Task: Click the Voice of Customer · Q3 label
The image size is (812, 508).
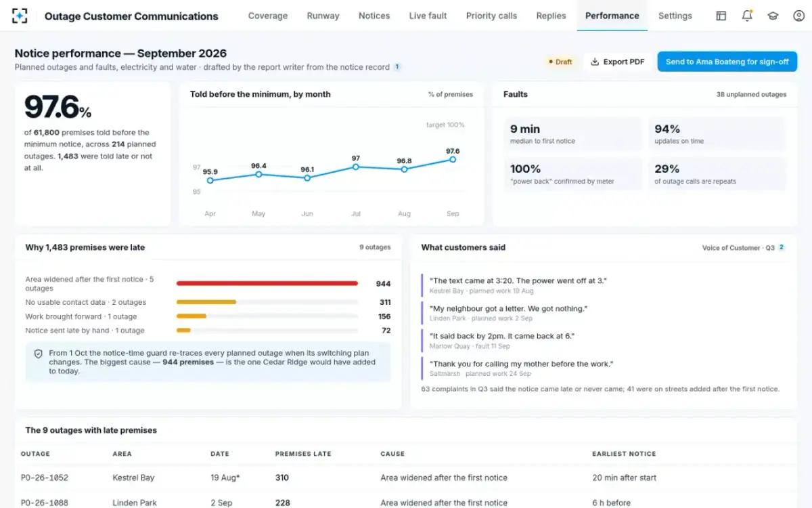Action: pos(738,248)
